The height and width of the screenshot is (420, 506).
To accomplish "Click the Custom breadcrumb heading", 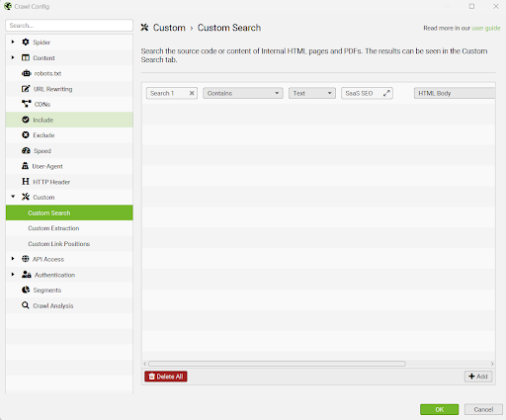I will pos(169,28).
